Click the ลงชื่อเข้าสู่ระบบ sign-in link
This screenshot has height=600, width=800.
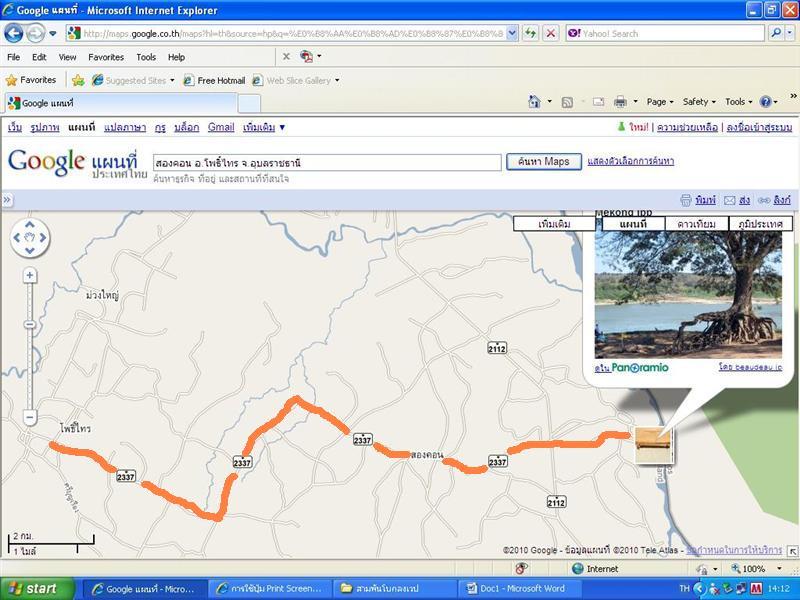(760, 127)
